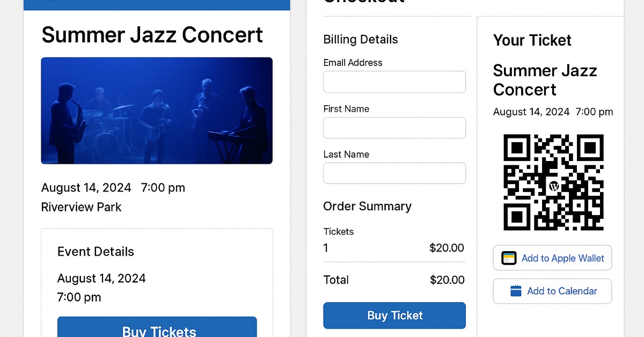644x337 pixels.
Task: Click the WordPress logo inside the QR code
Action: pos(554,186)
